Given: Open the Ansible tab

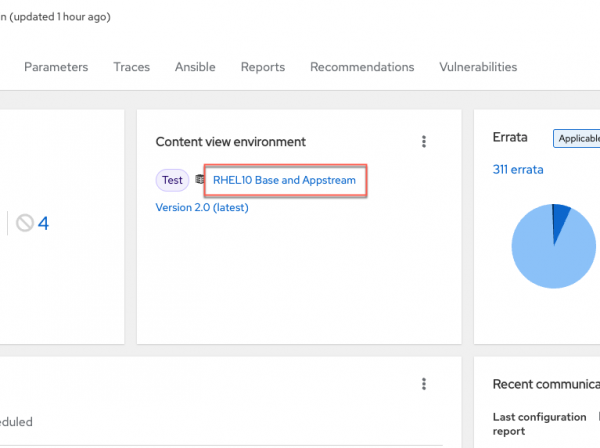Looking at the screenshot, I should (x=195, y=67).
